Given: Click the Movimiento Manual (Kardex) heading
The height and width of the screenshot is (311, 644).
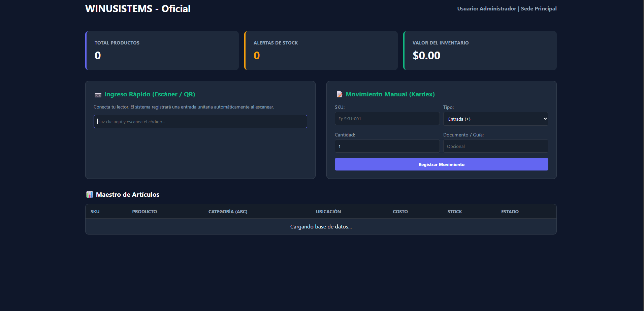Looking at the screenshot, I should (x=390, y=94).
